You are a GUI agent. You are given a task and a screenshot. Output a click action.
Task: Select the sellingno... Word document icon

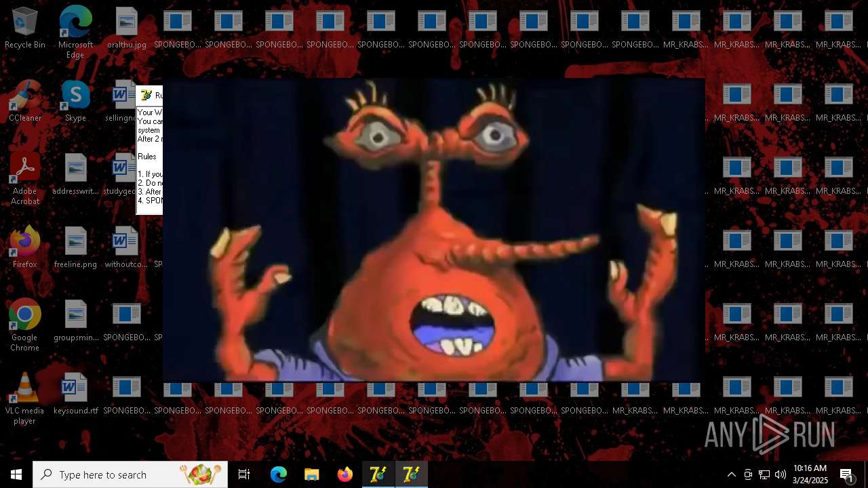(121, 101)
